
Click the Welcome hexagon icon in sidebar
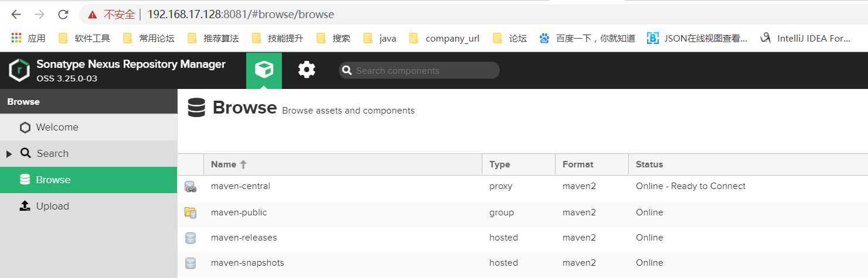[x=25, y=127]
